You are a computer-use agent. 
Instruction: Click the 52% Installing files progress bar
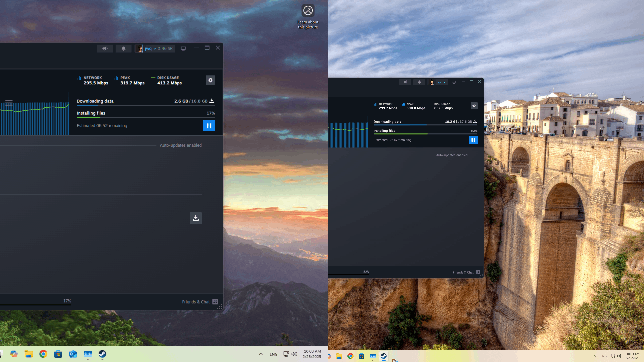[x=425, y=134]
